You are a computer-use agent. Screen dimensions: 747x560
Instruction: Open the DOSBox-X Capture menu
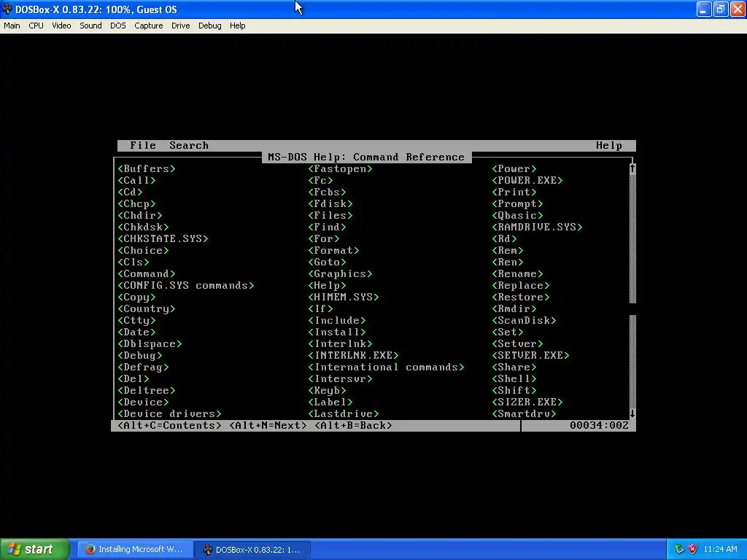(x=149, y=26)
